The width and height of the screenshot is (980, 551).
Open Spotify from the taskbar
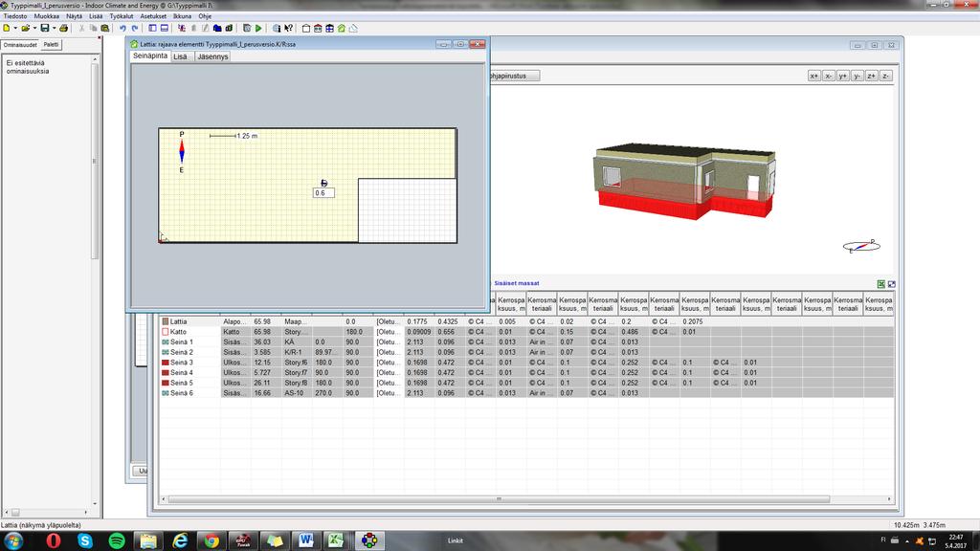116,540
